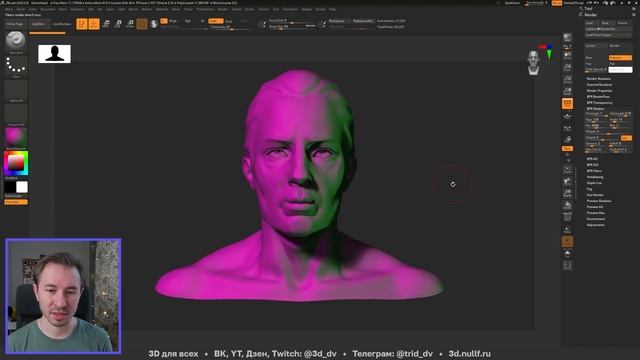
Task: Click the Actual size icon
Action: click(x=567, y=79)
